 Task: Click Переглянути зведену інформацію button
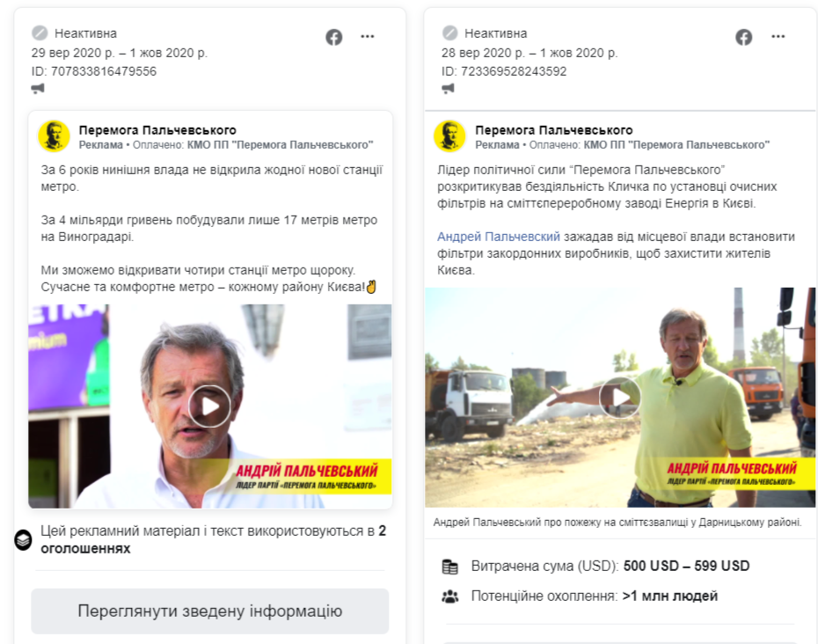[209, 611]
